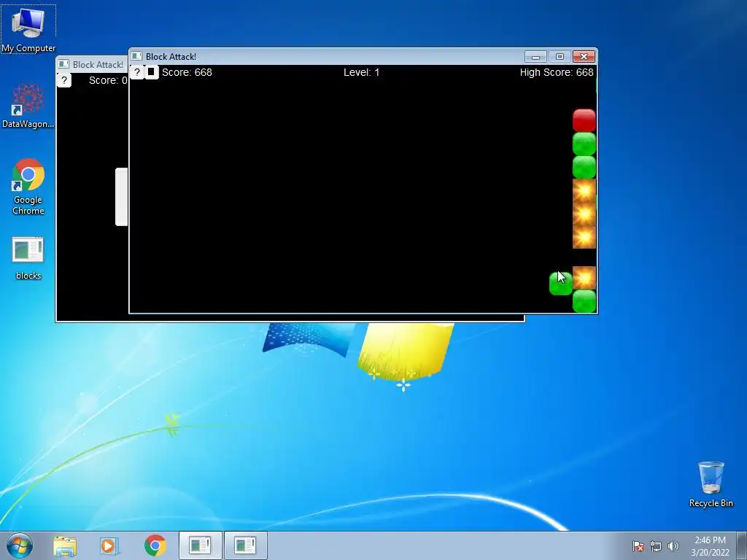Click the clock showing 2:46 PM
The image size is (747, 560).
(x=710, y=546)
